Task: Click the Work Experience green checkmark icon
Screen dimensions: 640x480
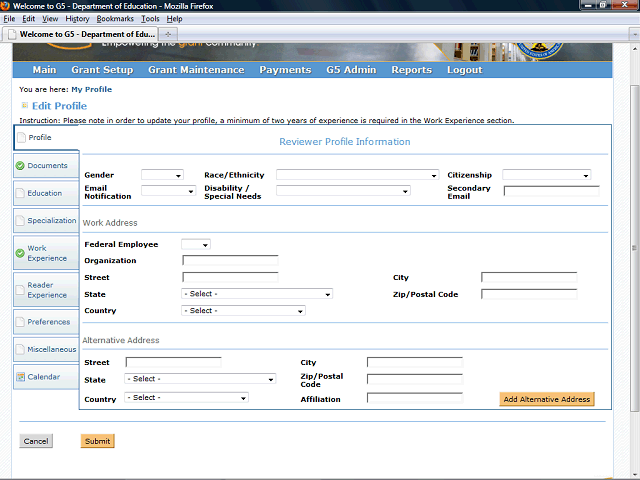Action: [20, 253]
